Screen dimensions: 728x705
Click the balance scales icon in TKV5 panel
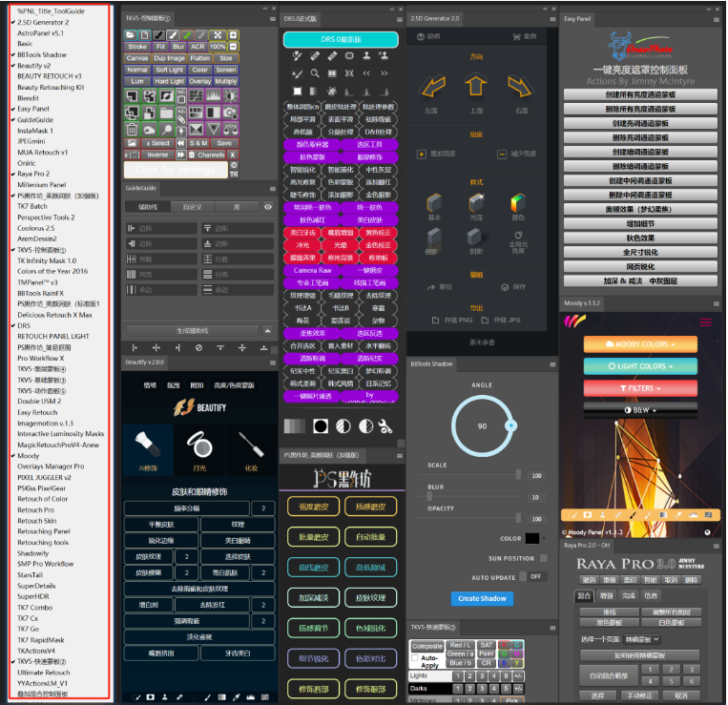pyautogui.click(x=230, y=129)
